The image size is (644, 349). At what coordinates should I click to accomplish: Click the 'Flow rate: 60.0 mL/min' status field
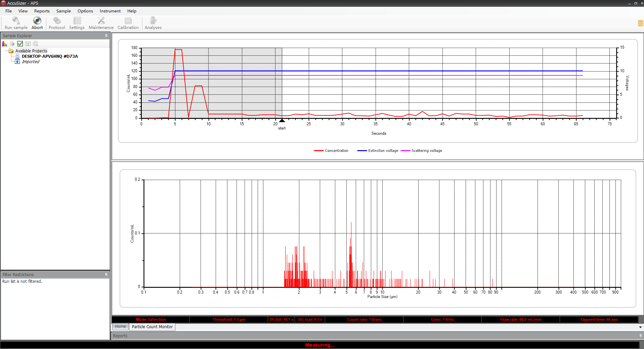521,319
